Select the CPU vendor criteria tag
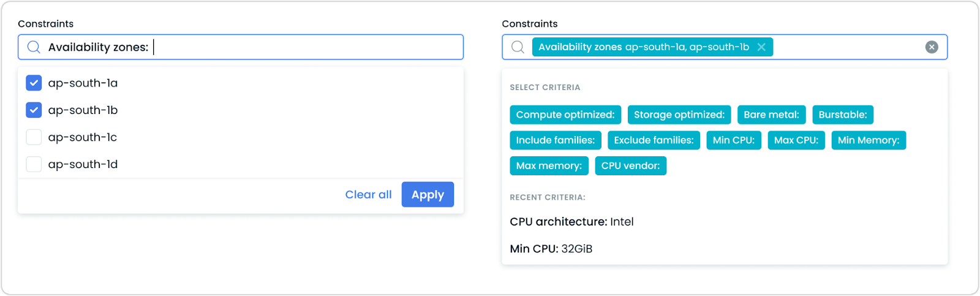The height and width of the screenshot is (296, 980). coord(630,166)
